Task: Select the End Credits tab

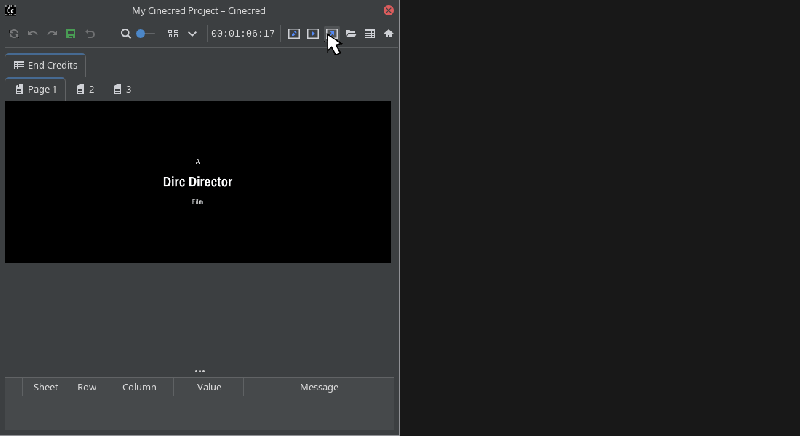Action: coord(45,65)
